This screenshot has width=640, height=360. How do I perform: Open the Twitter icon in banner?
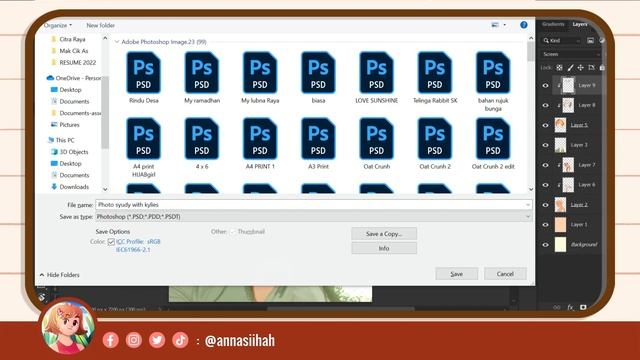point(157,340)
